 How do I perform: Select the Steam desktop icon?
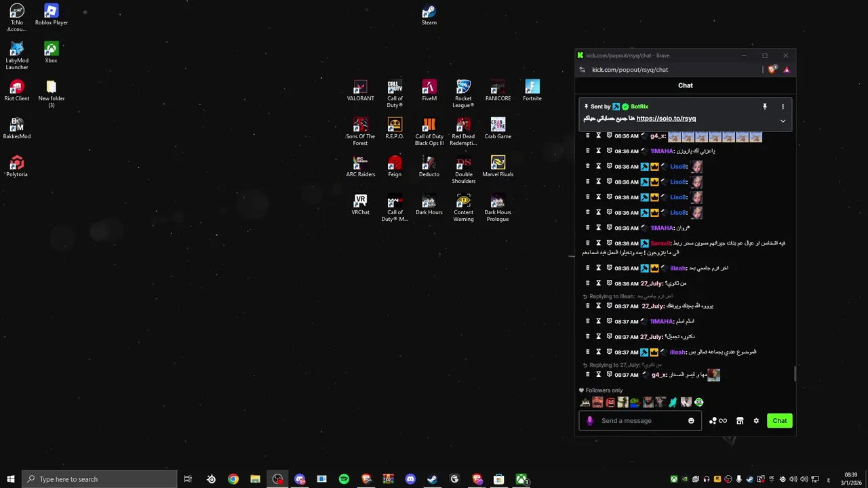429,15
